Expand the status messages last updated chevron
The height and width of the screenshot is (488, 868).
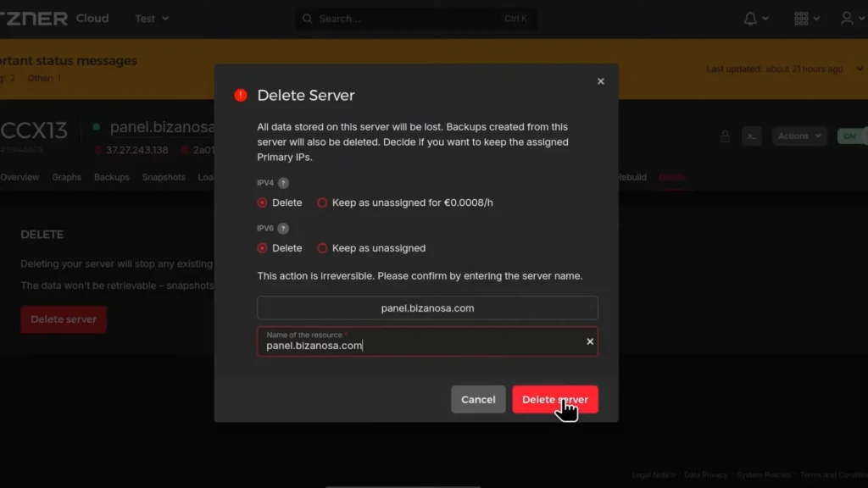[x=860, y=69]
